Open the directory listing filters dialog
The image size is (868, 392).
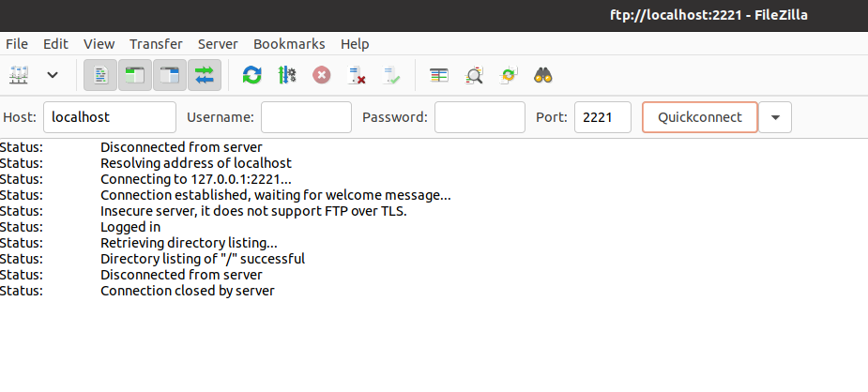(439, 75)
